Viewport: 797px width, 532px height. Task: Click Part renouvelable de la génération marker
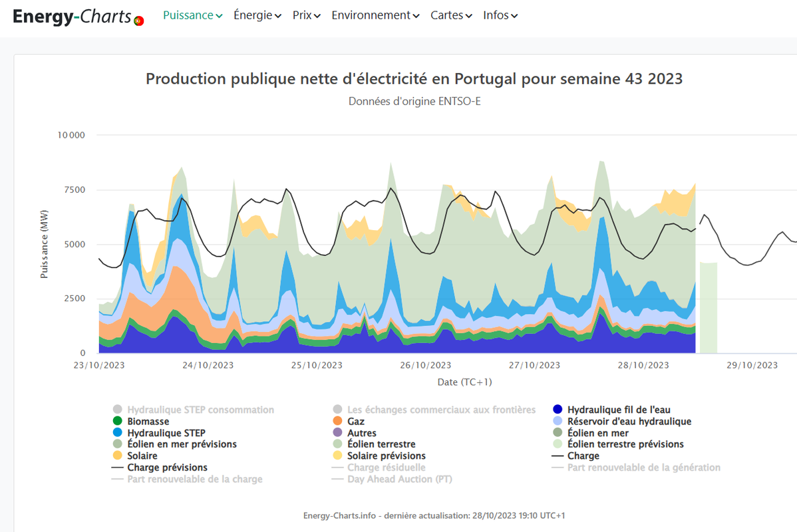[558, 467]
